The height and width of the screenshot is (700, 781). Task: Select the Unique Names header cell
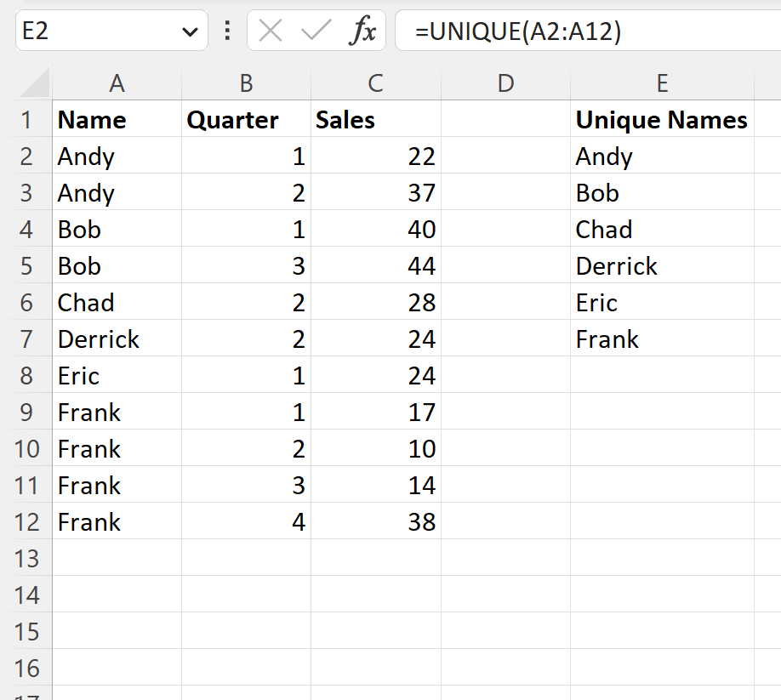click(x=662, y=119)
